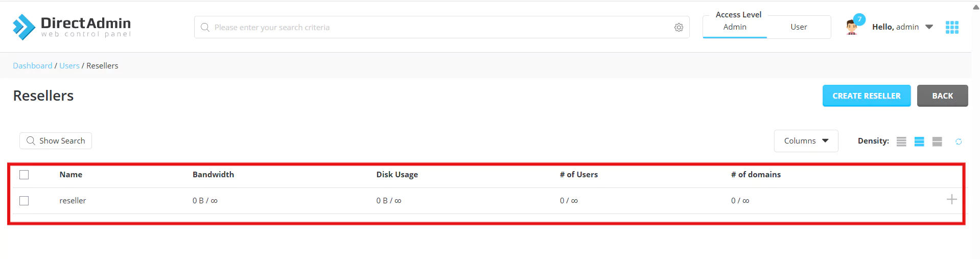980x259 pixels.
Task: Switch to Admin access level tab
Action: point(735,27)
